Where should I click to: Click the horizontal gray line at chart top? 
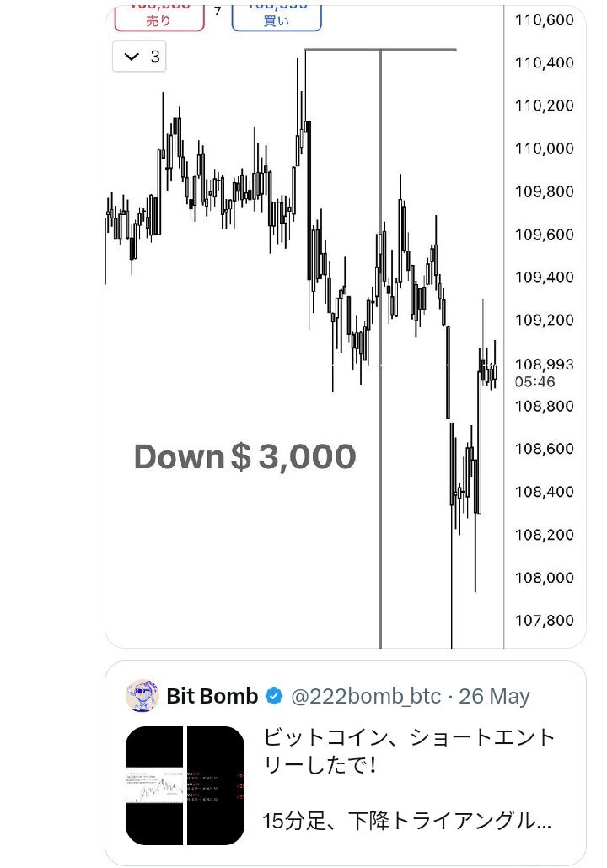[381, 50]
